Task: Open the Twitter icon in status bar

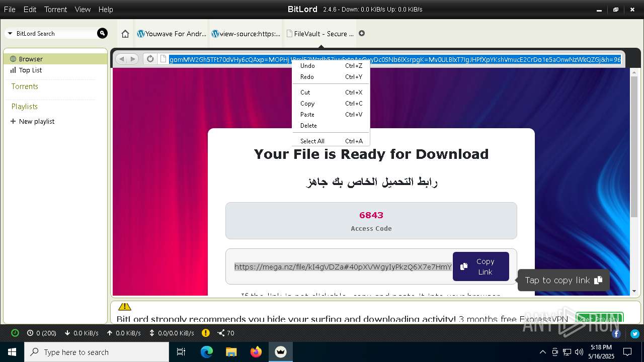Action: click(x=634, y=334)
